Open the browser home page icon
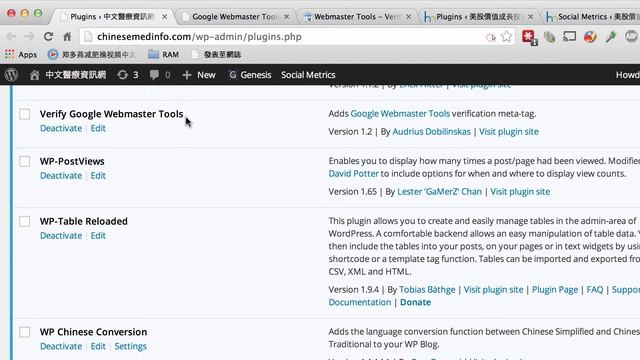The height and width of the screenshot is (360, 640). point(67,37)
